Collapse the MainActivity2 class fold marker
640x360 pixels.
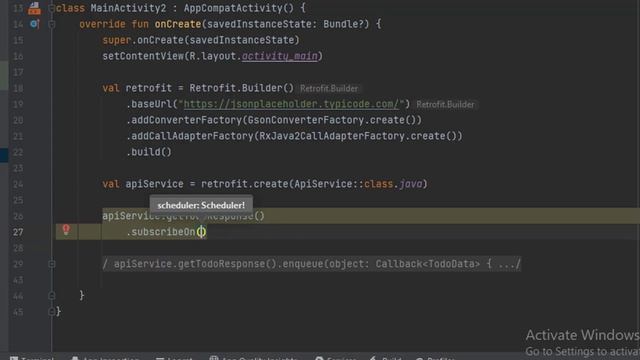(x=52, y=8)
